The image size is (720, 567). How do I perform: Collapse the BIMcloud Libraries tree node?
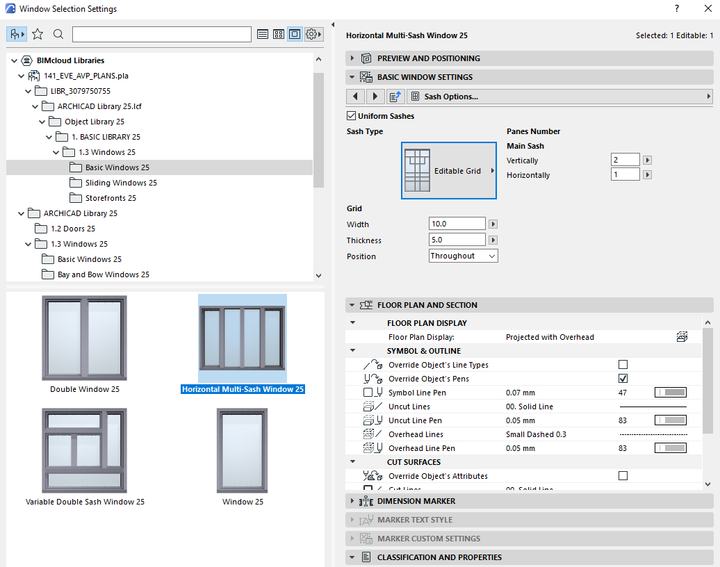click(x=14, y=60)
